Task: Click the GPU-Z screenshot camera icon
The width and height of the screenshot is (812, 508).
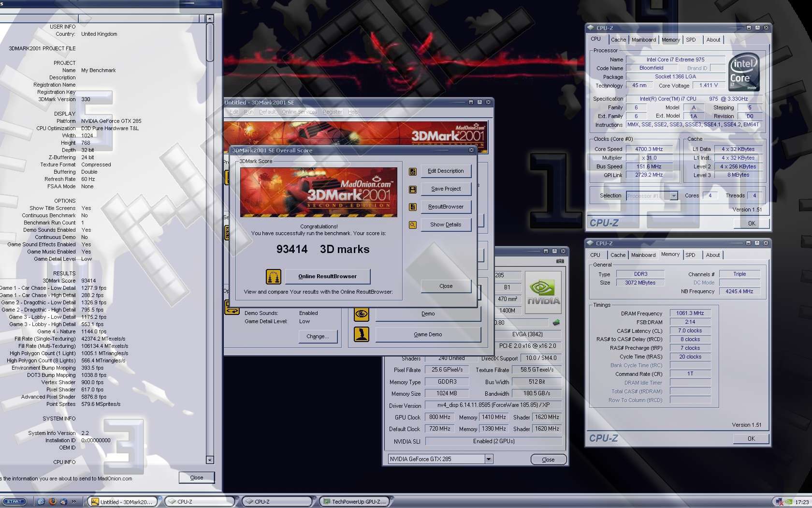Action: 560,261
